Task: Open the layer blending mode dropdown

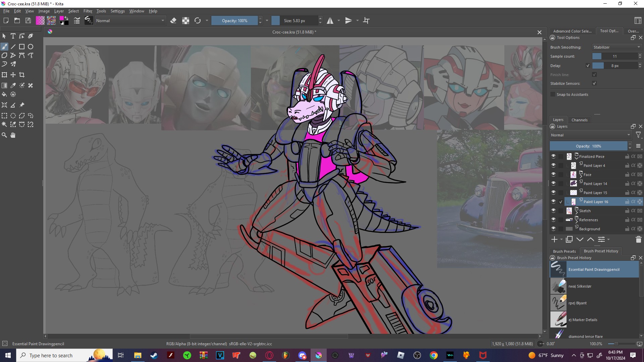Action: point(590,135)
